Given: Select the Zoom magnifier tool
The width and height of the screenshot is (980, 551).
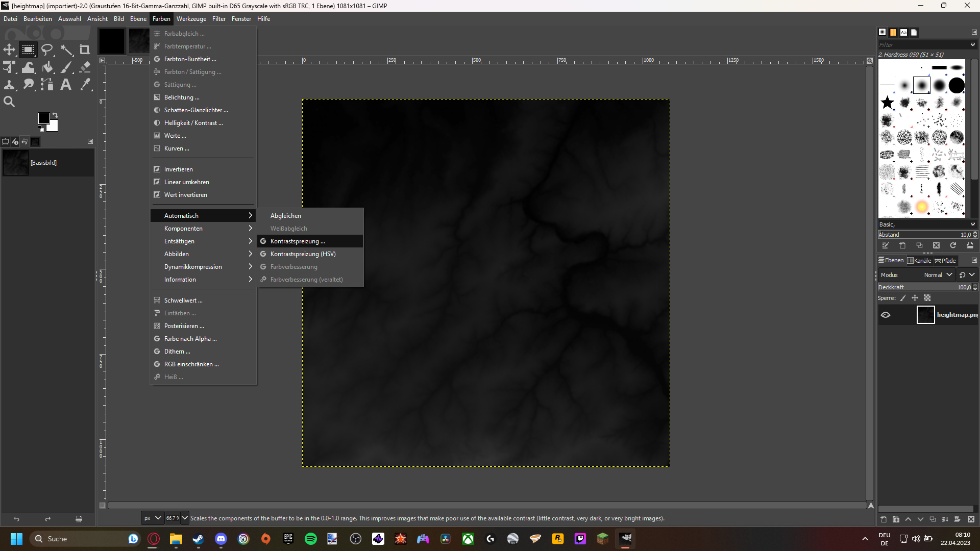Looking at the screenshot, I should click(9, 102).
